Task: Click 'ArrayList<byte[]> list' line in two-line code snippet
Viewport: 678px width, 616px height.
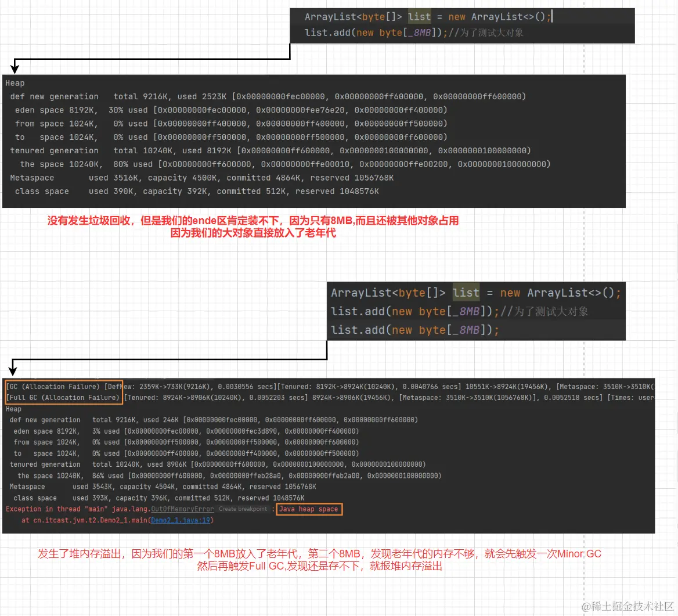Action: [x=428, y=17]
